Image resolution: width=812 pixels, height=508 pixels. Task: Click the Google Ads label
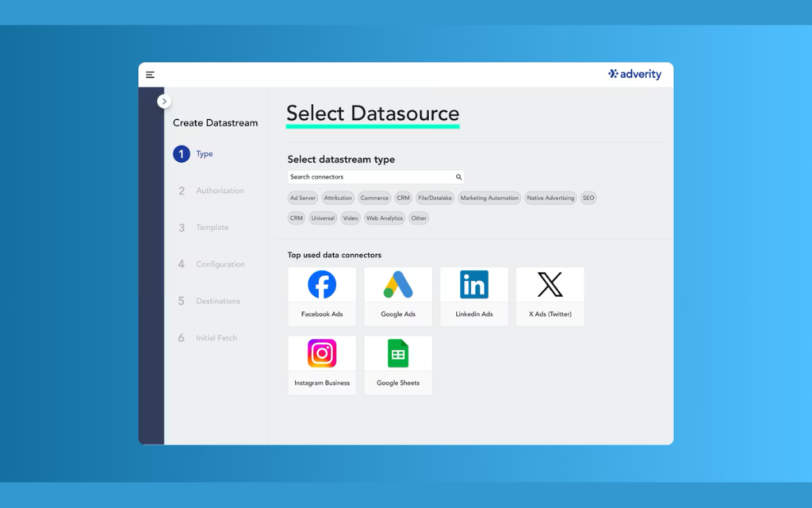pyautogui.click(x=398, y=314)
